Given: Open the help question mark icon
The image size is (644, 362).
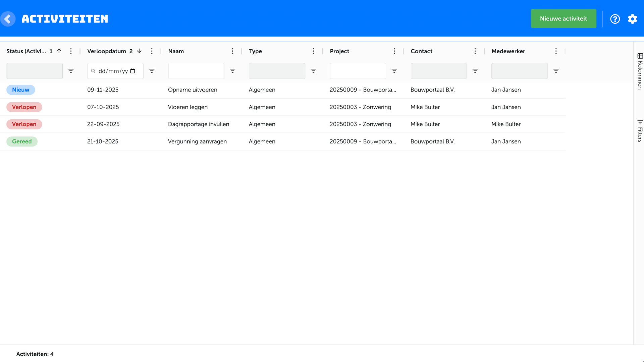Looking at the screenshot, I should pos(615,19).
